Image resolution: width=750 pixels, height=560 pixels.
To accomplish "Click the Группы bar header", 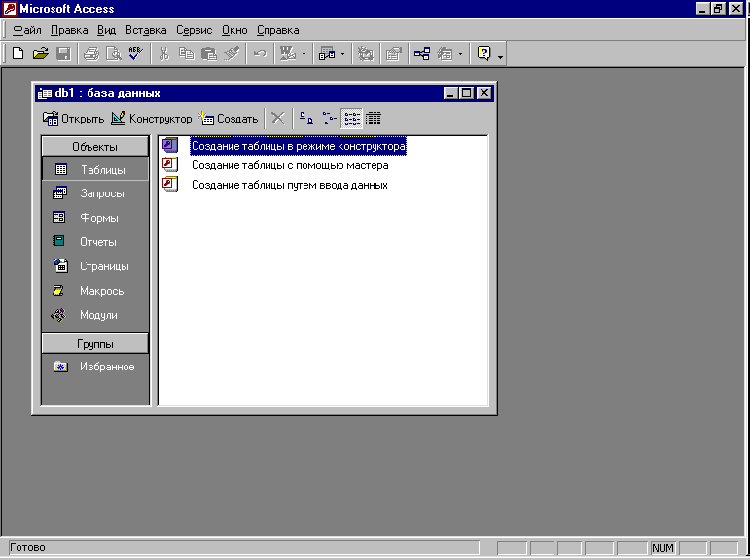I will tap(95, 344).
